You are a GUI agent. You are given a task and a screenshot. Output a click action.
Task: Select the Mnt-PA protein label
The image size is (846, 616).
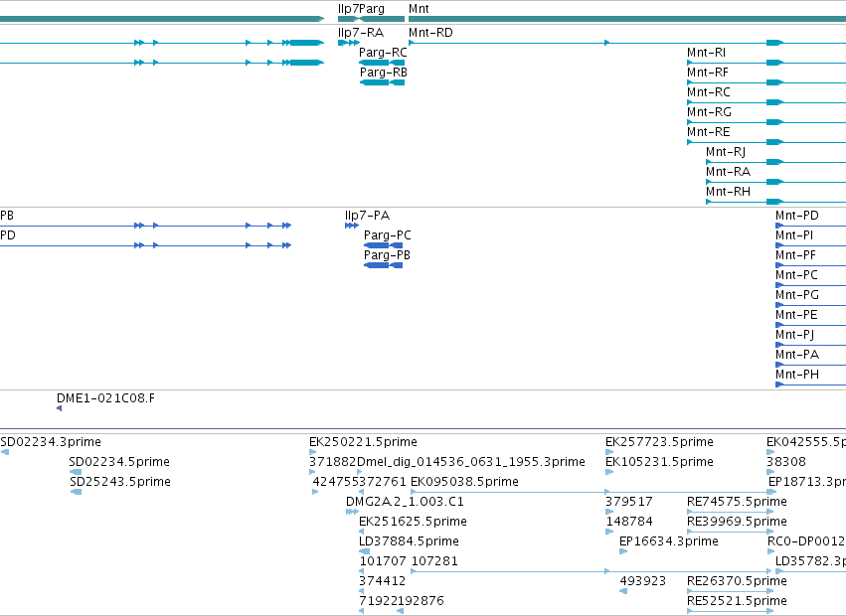click(x=797, y=355)
